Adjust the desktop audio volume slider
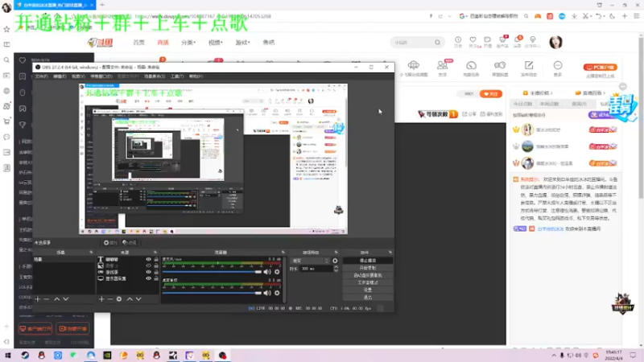Viewport: 644px width, 362px height. pos(212,293)
